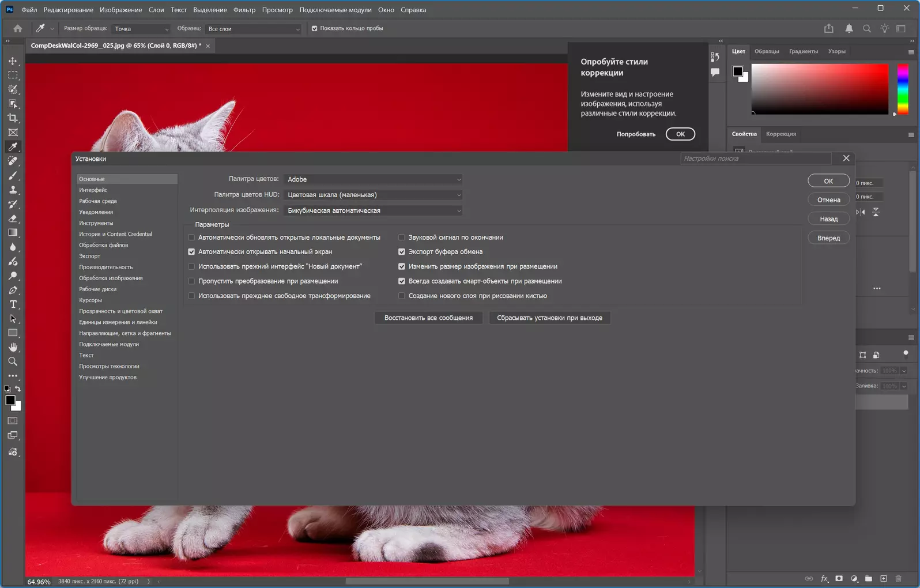Select the Move tool

click(x=13, y=61)
